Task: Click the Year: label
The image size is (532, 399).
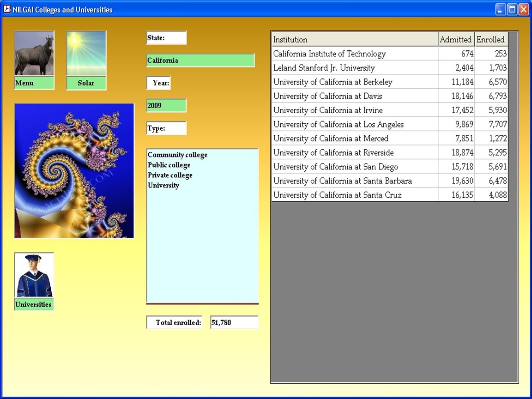Action: [x=158, y=83]
